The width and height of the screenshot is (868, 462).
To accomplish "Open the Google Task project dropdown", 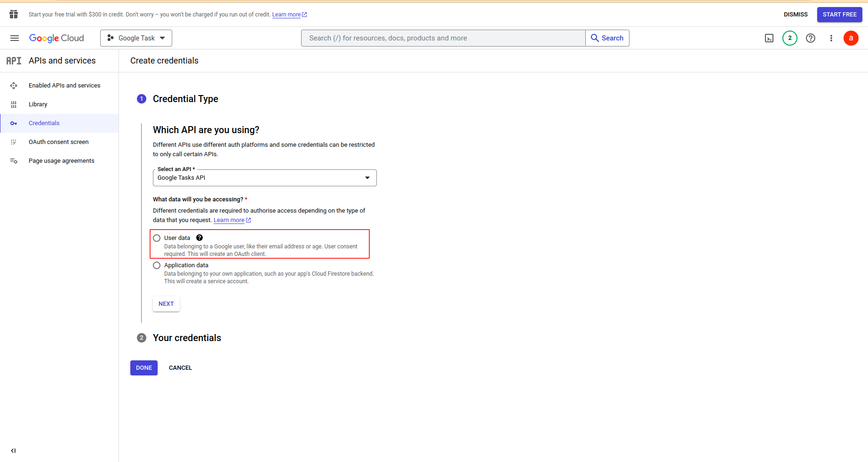I will tap(136, 38).
